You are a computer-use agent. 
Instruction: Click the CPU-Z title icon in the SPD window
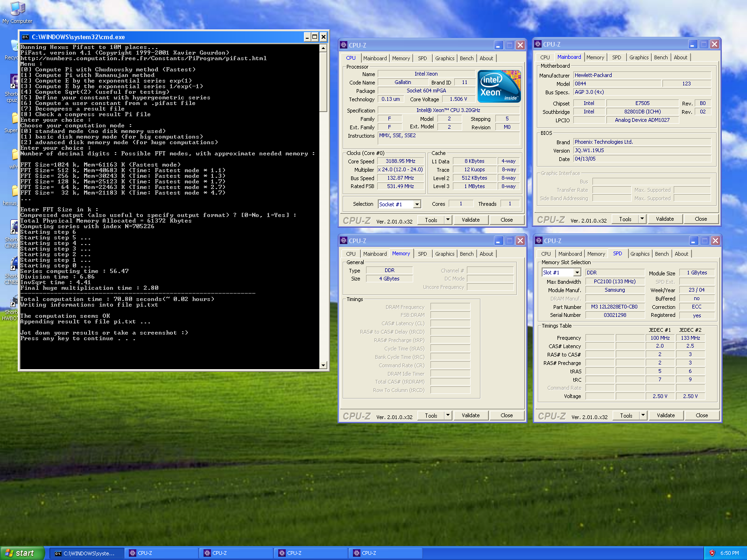538,241
